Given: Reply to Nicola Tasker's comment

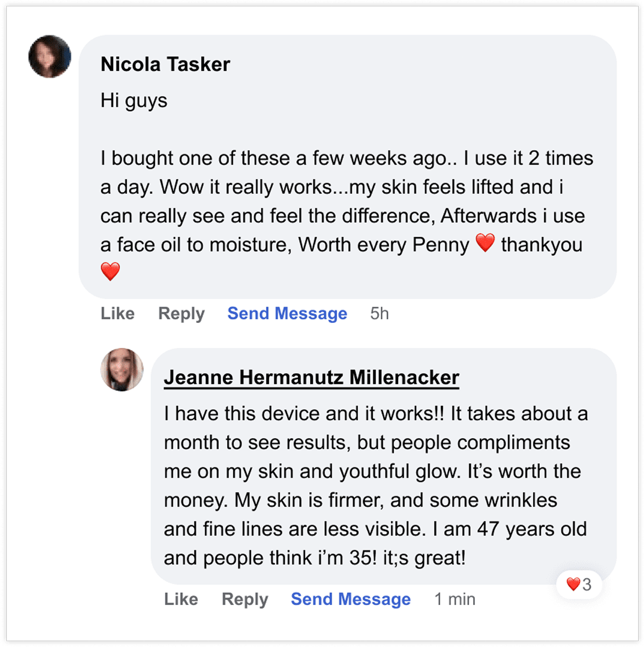Looking at the screenshot, I should [181, 313].
